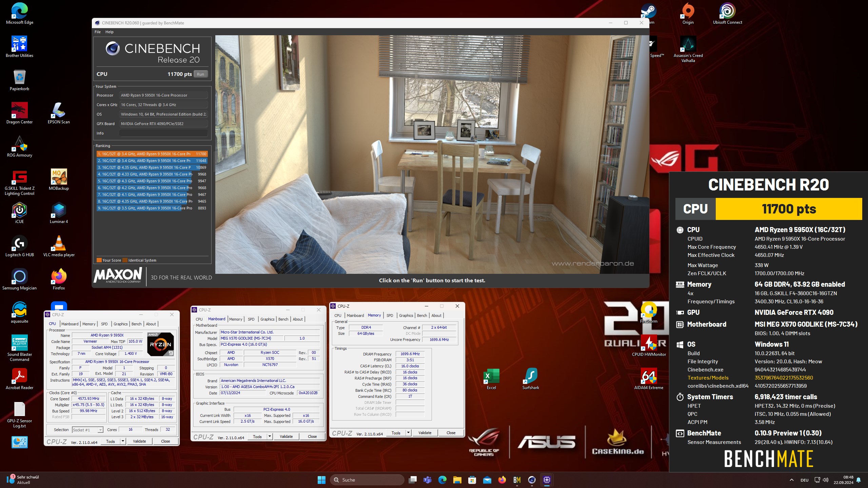The image size is (868, 488).
Task: Click Run button next to CPU score
Action: click(x=201, y=74)
